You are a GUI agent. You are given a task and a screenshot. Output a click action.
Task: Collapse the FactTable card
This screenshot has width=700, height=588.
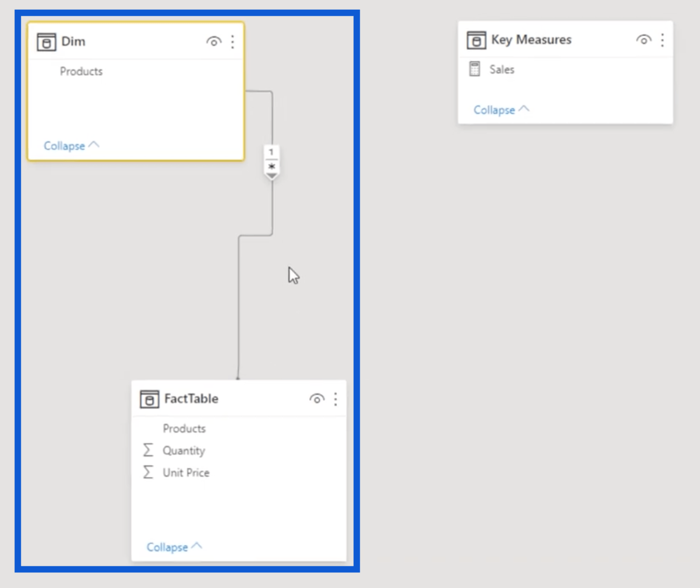click(x=174, y=547)
